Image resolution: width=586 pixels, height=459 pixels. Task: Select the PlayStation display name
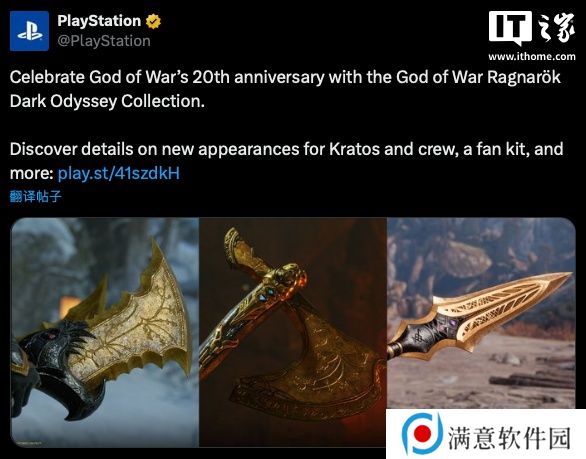tap(99, 21)
